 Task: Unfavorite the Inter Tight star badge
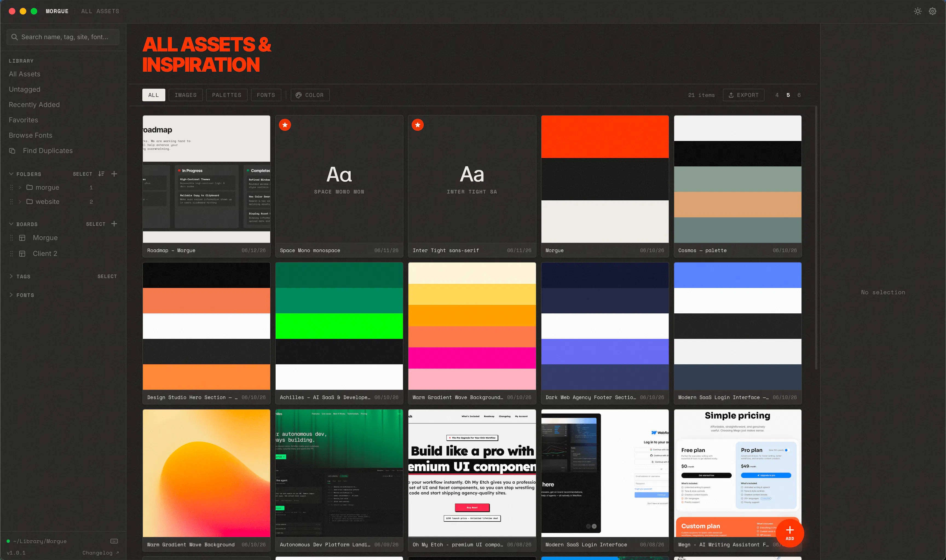pyautogui.click(x=418, y=125)
